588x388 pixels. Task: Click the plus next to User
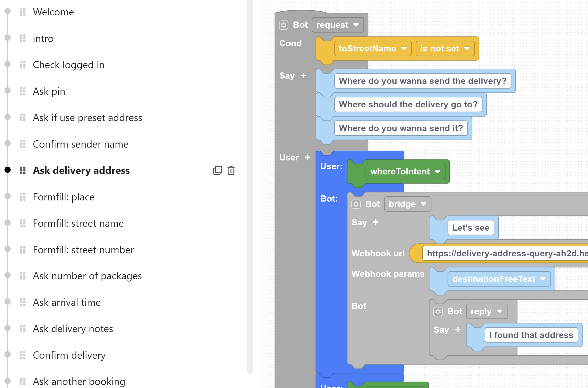click(x=307, y=157)
